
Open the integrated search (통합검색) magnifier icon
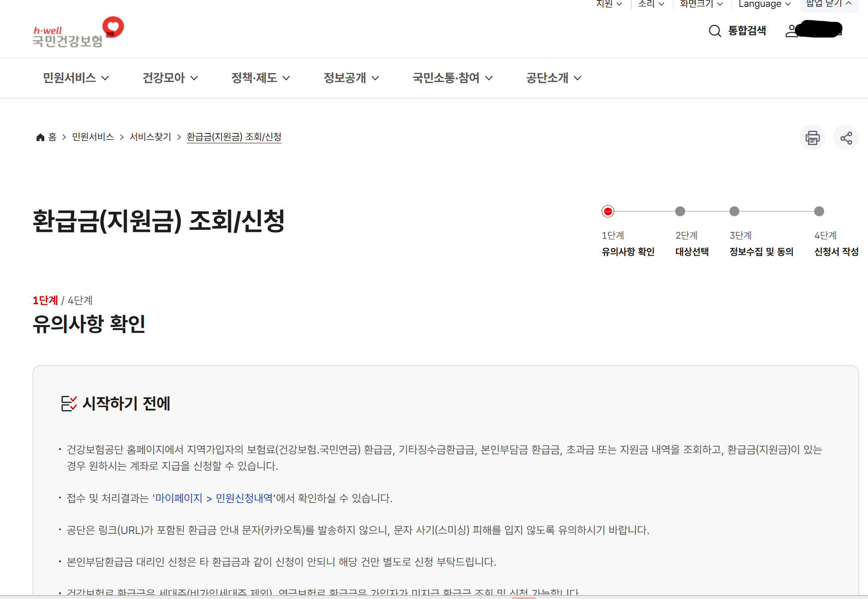(x=714, y=31)
